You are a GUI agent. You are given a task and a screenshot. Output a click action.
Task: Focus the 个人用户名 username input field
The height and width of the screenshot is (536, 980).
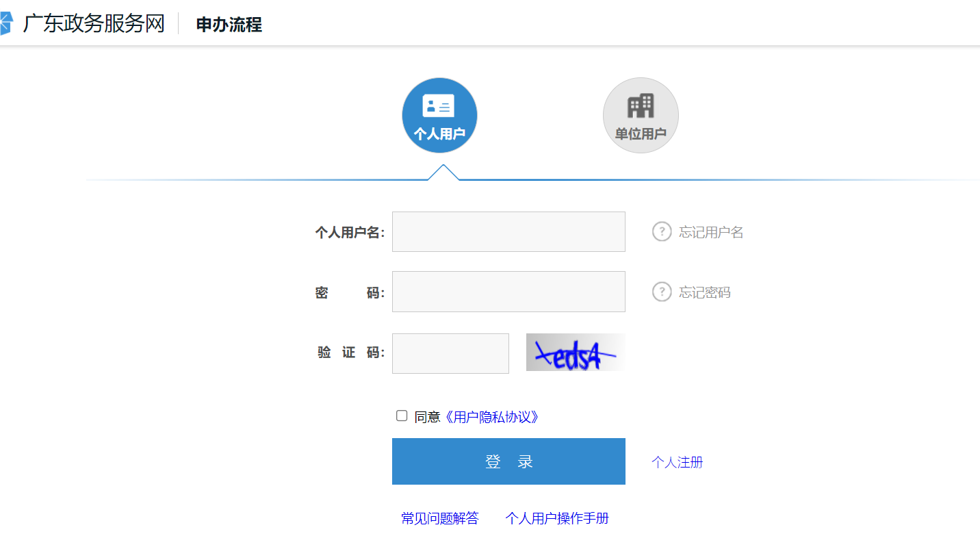pyautogui.click(x=508, y=231)
